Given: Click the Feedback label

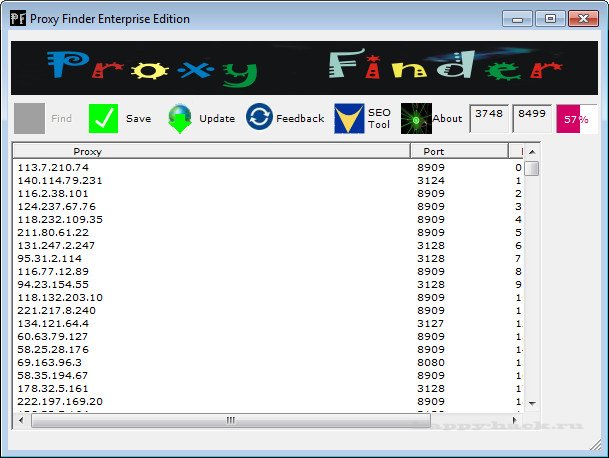Looking at the screenshot, I should (x=300, y=118).
